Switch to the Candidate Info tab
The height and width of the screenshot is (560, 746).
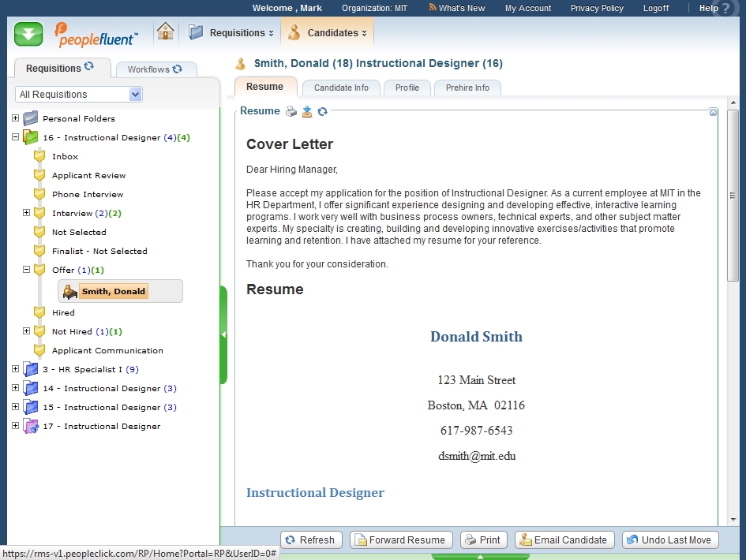(x=341, y=88)
